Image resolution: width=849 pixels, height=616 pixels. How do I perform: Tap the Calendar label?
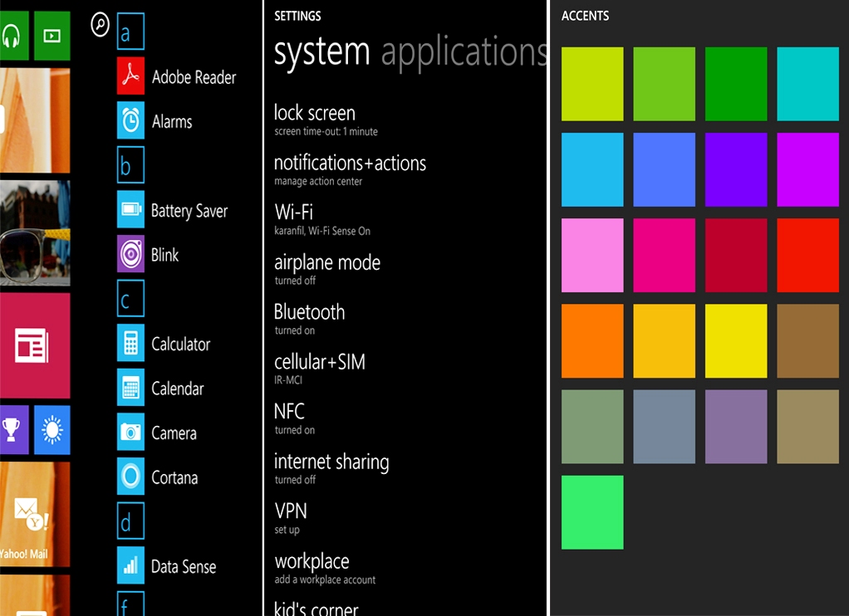[x=177, y=389]
